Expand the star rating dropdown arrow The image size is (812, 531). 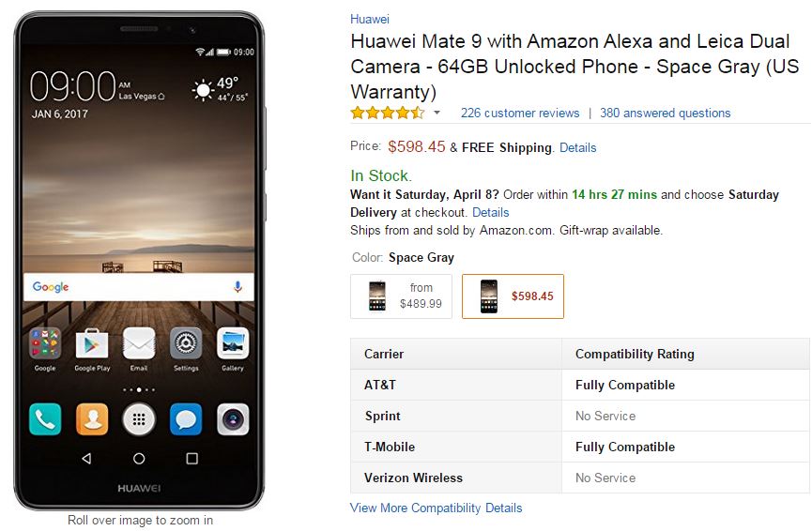tap(437, 113)
